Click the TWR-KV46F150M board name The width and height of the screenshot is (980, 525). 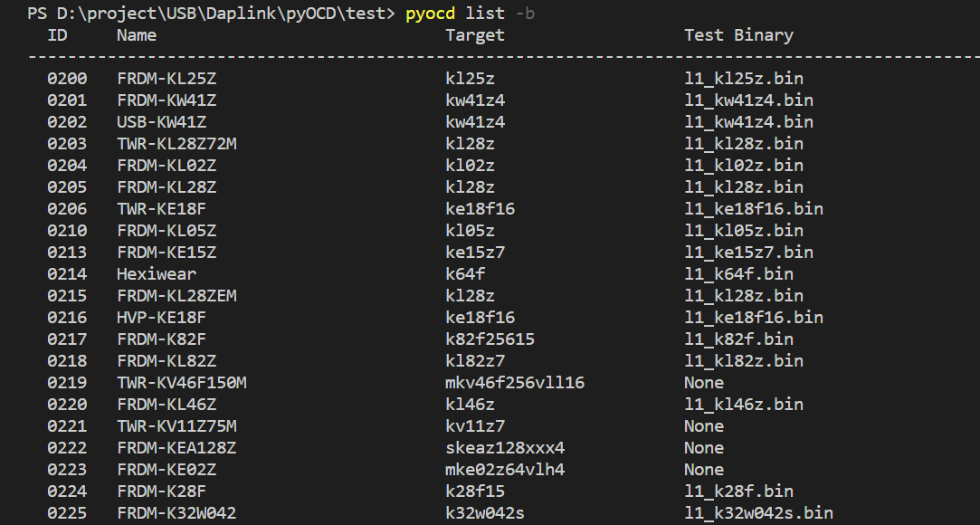[181, 383]
